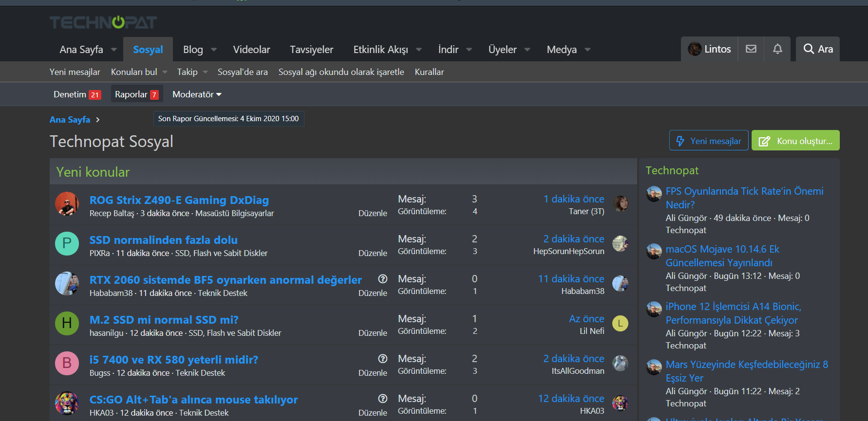The height and width of the screenshot is (421, 868).
Task: Expand the Blog dropdown arrow
Action: point(214,50)
